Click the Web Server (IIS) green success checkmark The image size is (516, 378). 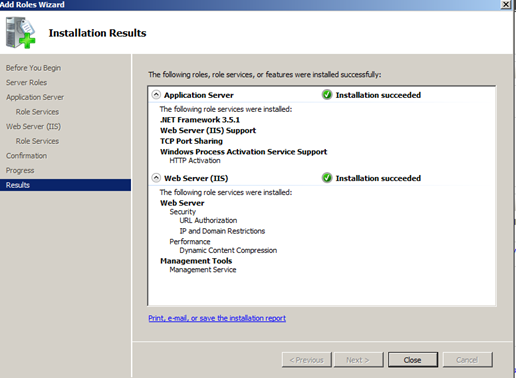[x=327, y=178]
